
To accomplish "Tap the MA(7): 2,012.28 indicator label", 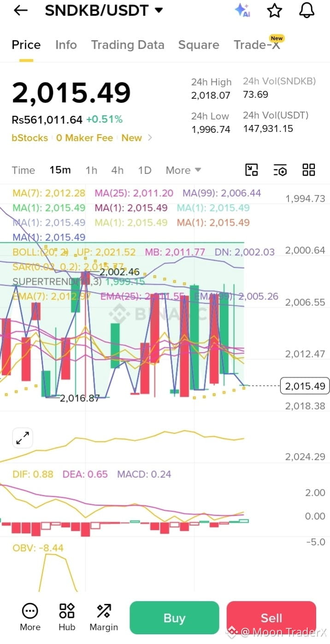I will coord(49,193).
